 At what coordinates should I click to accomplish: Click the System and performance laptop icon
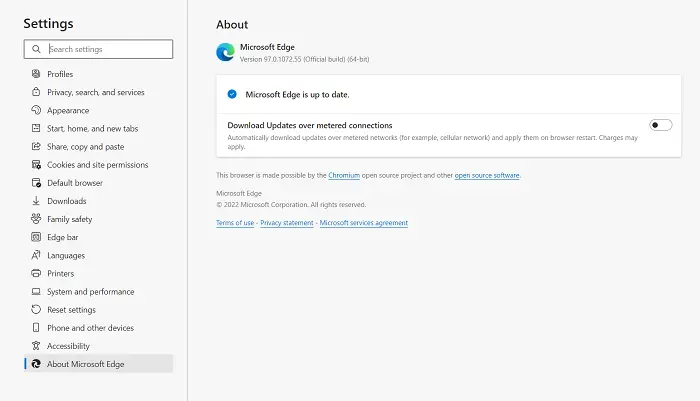coord(36,291)
